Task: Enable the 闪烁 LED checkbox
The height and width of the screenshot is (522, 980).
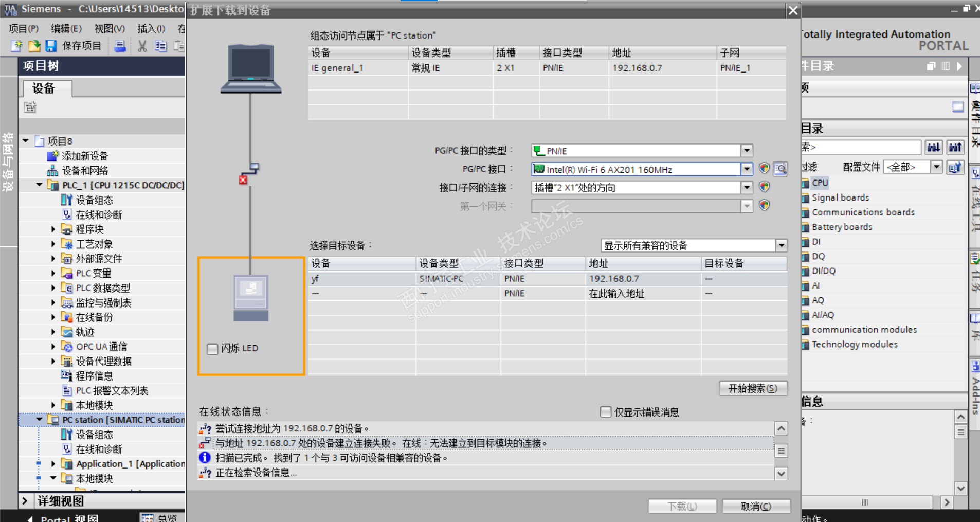Action: [x=212, y=349]
